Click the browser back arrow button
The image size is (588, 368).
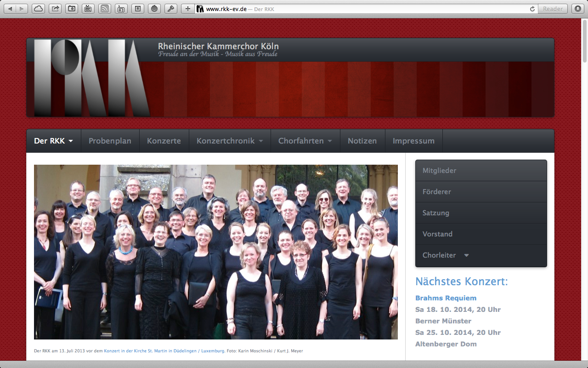pyautogui.click(x=11, y=9)
